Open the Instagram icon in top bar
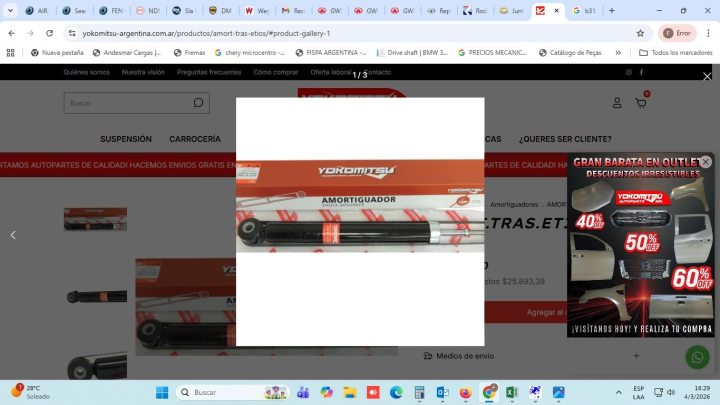 tap(629, 72)
